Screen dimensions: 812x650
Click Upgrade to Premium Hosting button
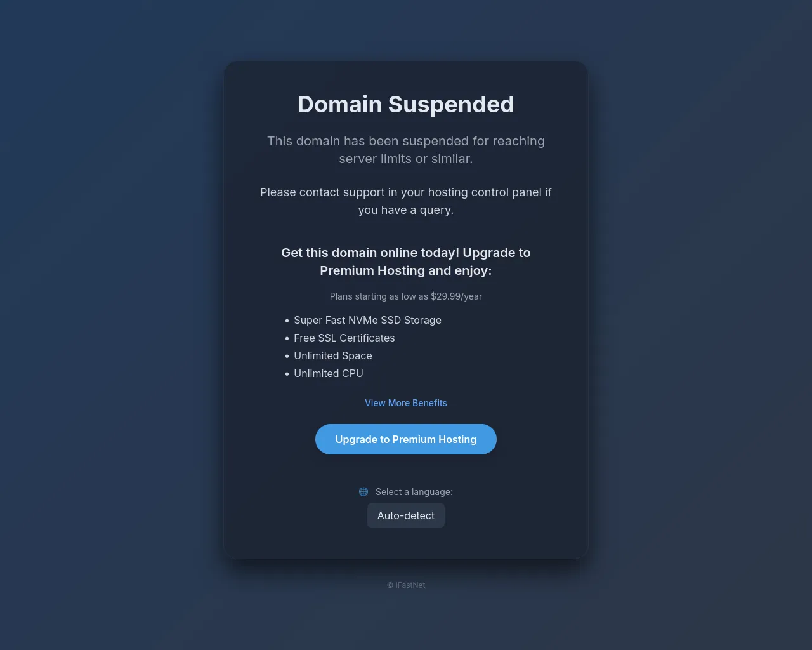pos(406,439)
